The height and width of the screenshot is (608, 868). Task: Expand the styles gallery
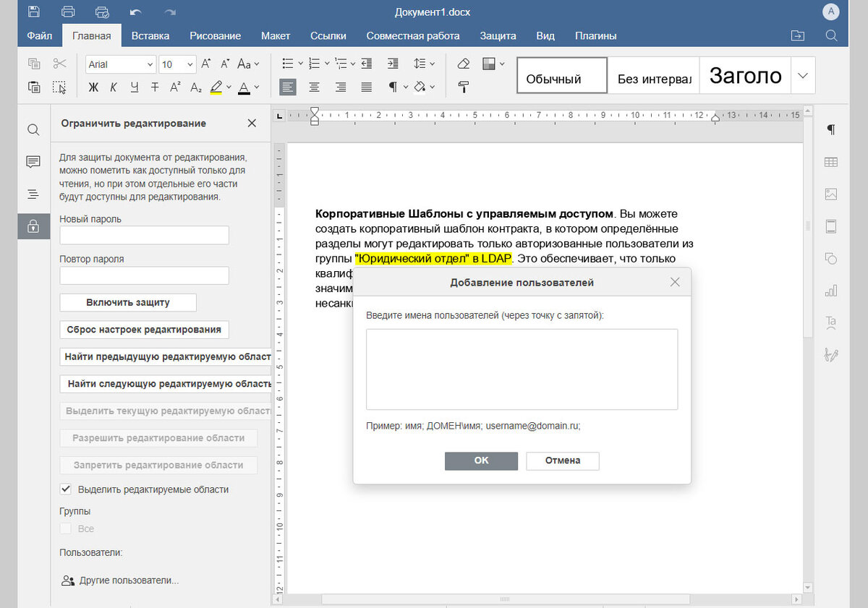tap(803, 75)
